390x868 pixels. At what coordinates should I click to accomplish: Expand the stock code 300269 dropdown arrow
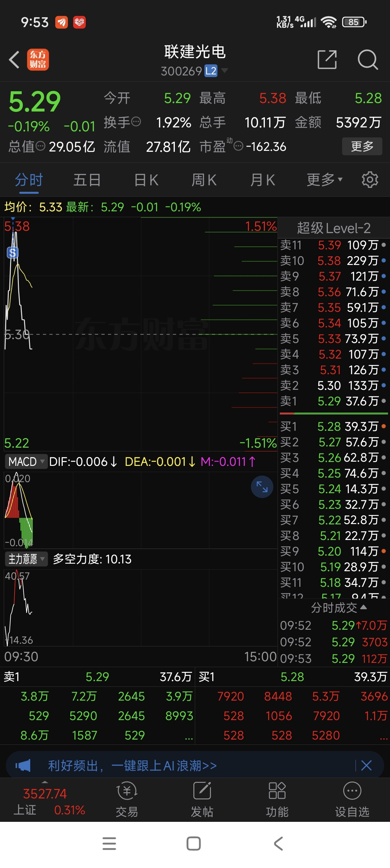(224, 71)
